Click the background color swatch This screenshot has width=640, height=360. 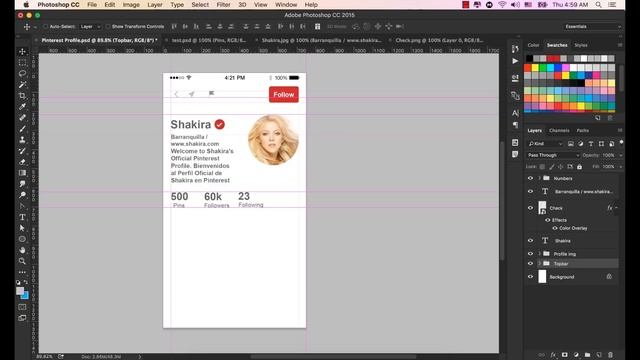25,296
